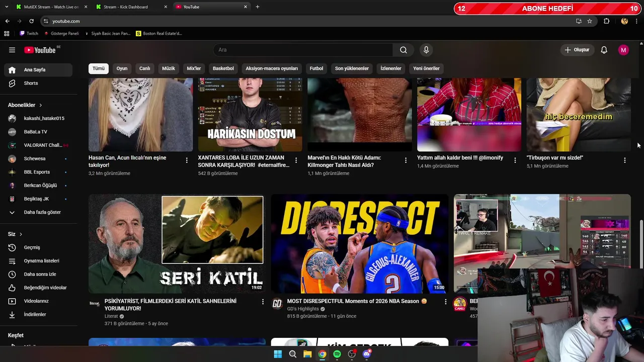Expand the Abonelikler section arrow
The height and width of the screenshot is (362, 644).
coord(40,105)
